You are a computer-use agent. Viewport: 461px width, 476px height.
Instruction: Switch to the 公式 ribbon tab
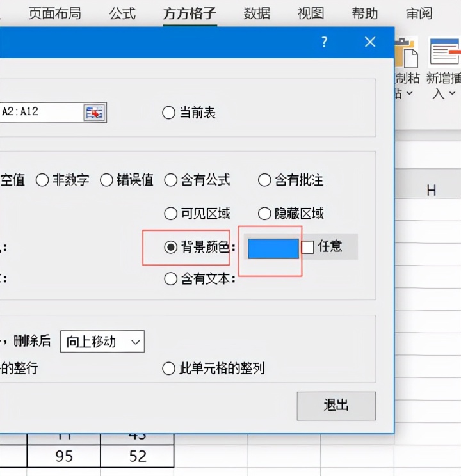click(122, 13)
